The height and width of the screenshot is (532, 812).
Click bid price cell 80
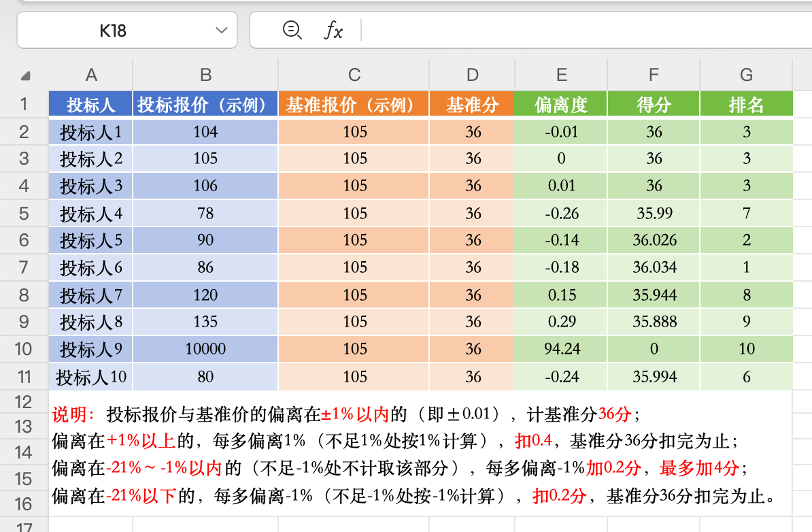[205, 377]
